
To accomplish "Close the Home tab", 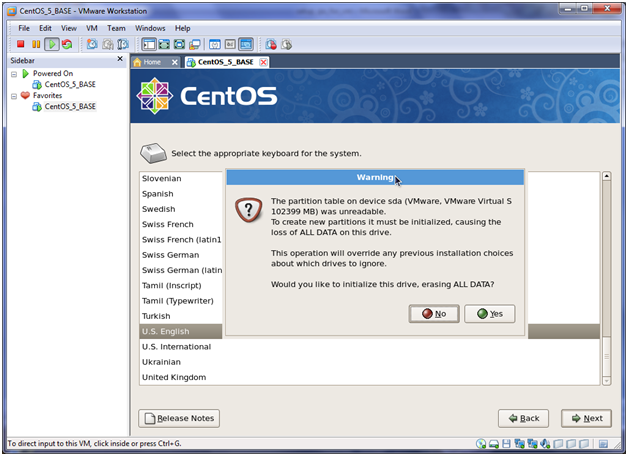I will [x=174, y=62].
